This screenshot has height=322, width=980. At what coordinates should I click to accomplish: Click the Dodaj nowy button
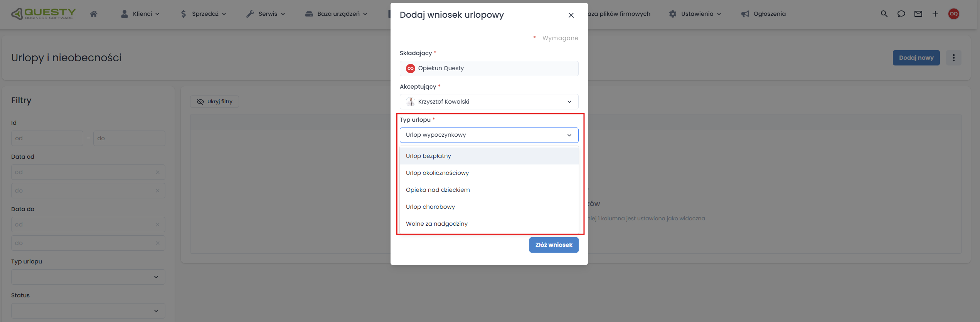coord(916,58)
